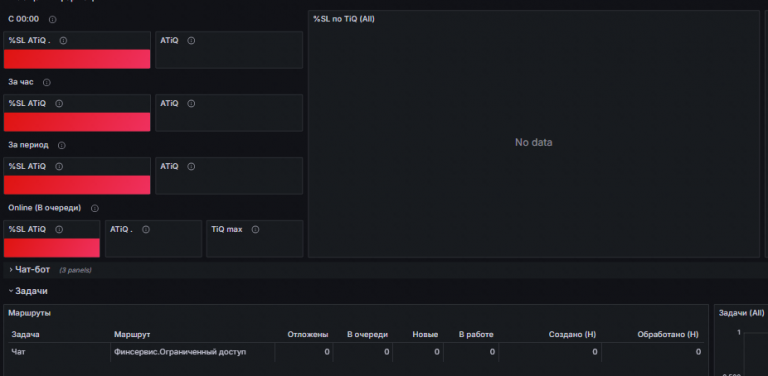
Task: Click %SL ATiQ info icon in За час section
Action: click(x=59, y=103)
